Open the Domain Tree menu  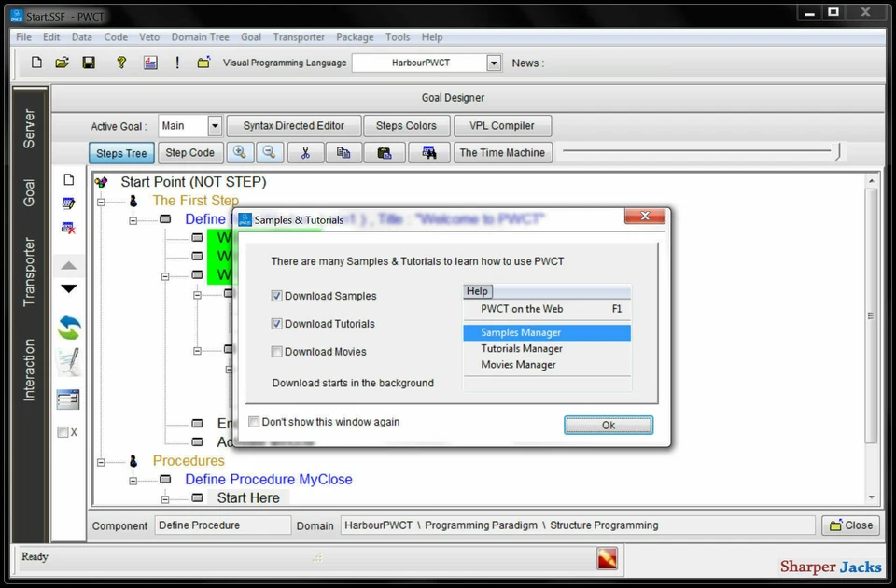coord(200,37)
